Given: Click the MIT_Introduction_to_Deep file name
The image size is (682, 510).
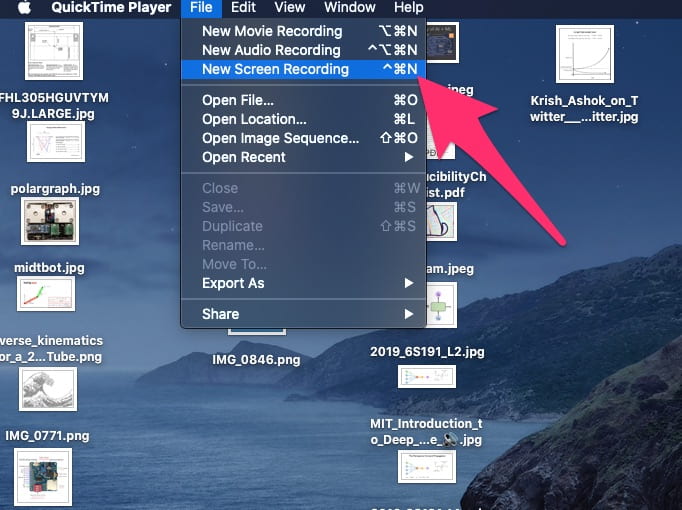Looking at the screenshot, I should [426, 432].
